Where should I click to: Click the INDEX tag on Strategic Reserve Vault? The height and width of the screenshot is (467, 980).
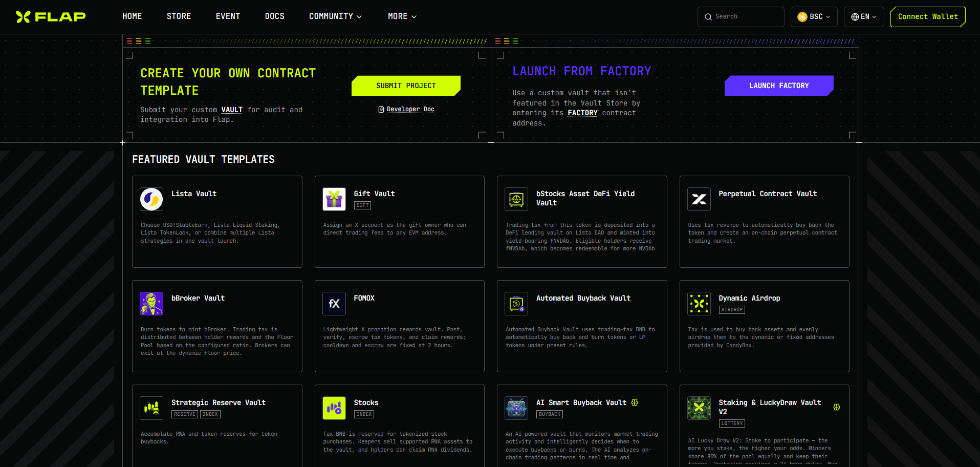tap(210, 414)
